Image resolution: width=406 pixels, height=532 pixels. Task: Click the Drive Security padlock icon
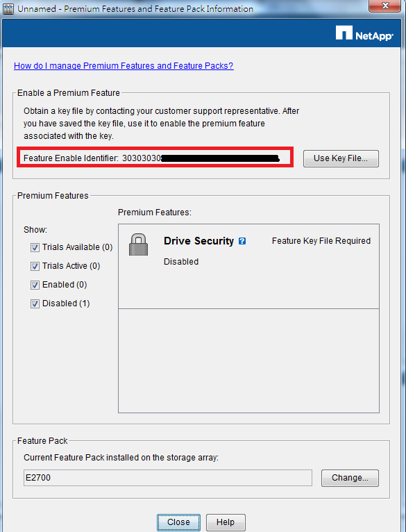tap(138, 244)
